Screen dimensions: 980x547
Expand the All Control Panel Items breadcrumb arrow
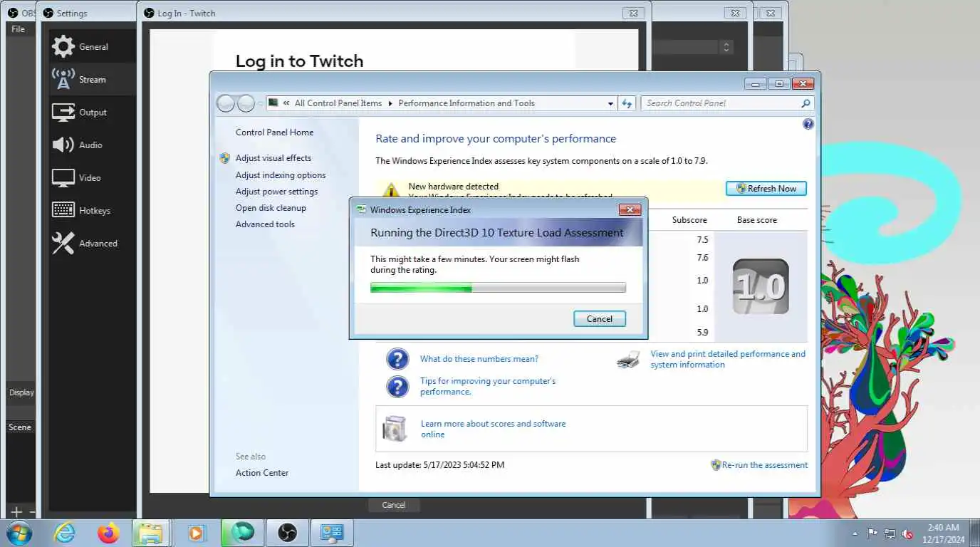point(390,103)
